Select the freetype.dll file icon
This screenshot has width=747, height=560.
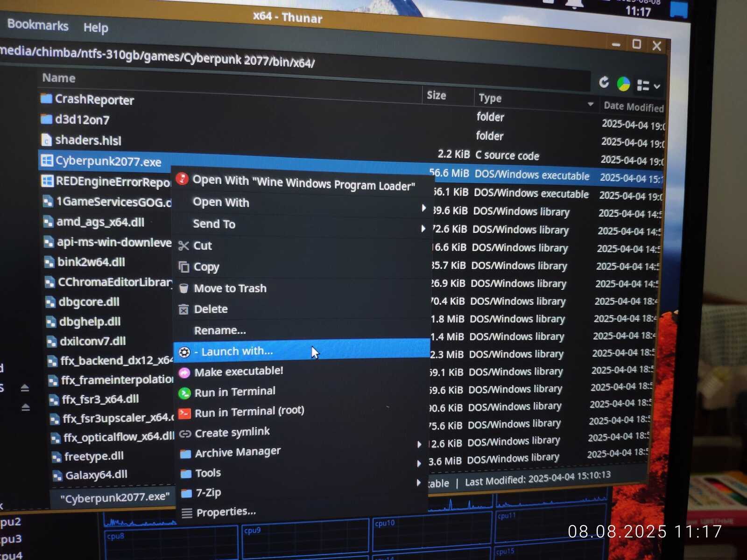[x=56, y=457]
